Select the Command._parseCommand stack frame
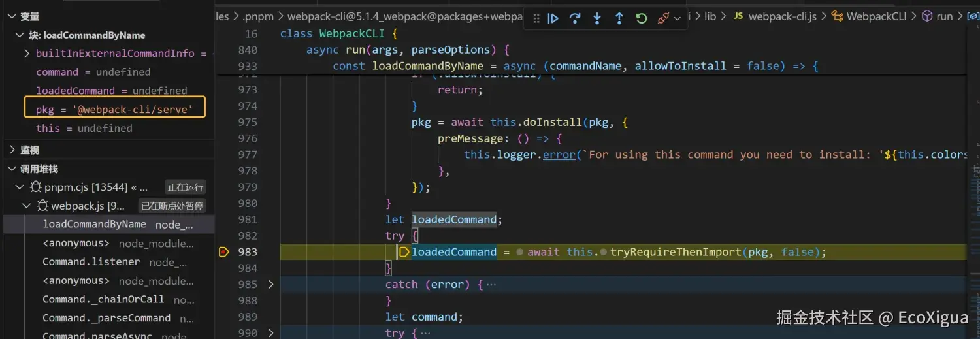The width and height of the screenshot is (980, 339). click(108, 318)
